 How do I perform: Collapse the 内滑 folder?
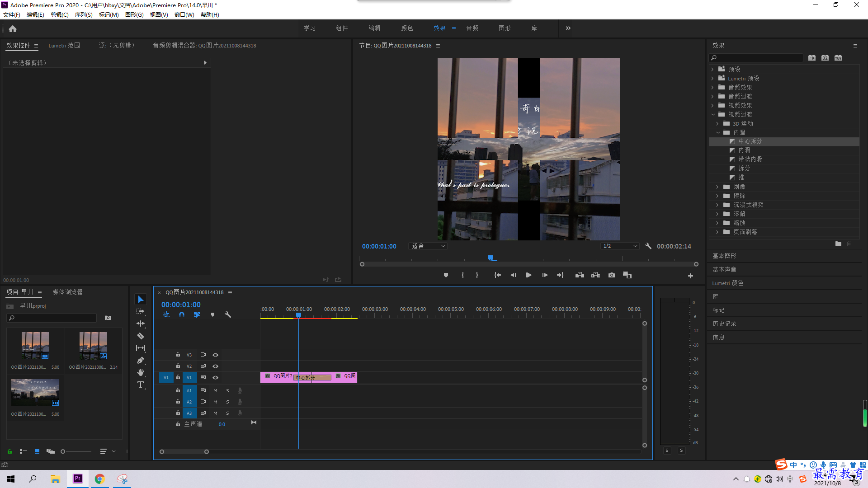tap(718, 133)
